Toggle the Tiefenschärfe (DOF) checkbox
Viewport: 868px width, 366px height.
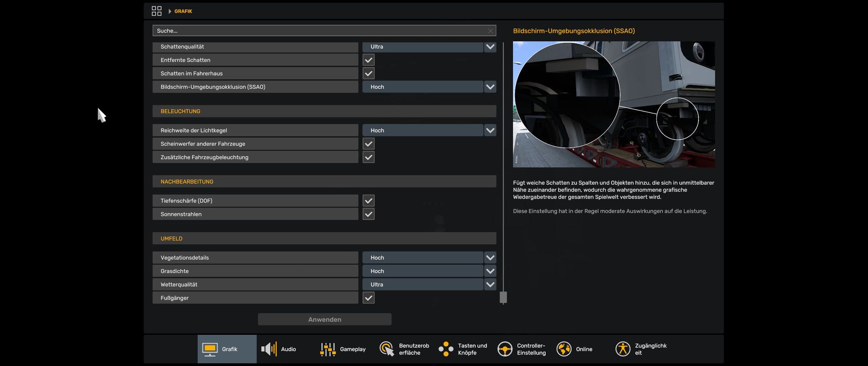[368, 201]
